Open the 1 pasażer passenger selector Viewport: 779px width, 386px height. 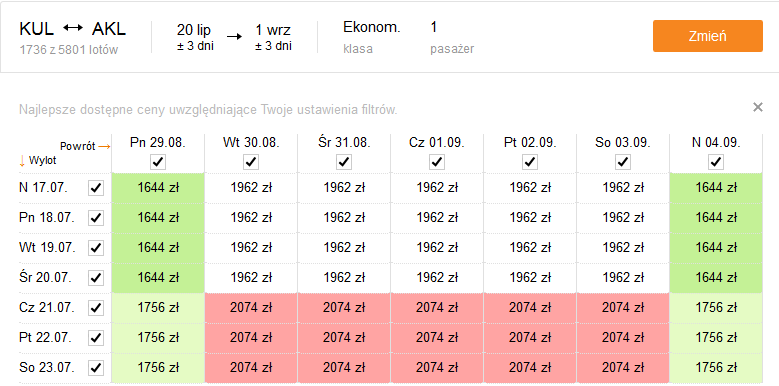452,37
